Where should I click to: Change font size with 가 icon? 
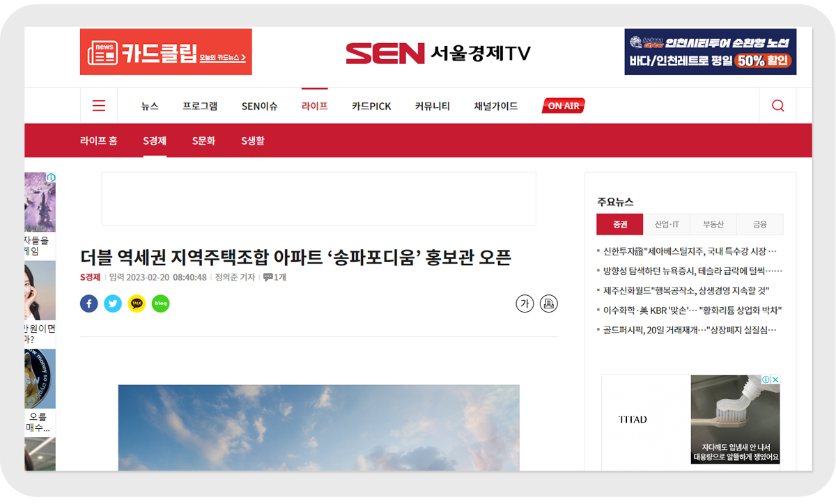pos(525,304)
